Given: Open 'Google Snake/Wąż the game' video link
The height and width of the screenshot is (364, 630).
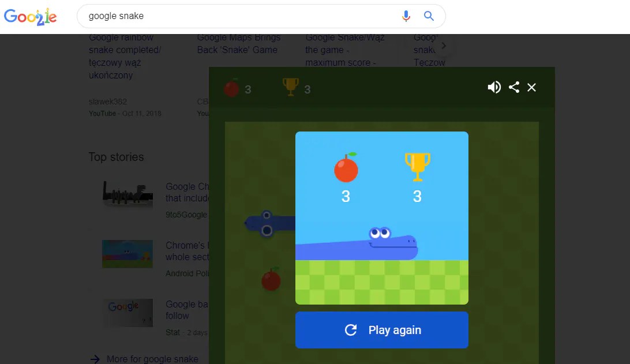Looking at the screenshot, I should point(345,50).
